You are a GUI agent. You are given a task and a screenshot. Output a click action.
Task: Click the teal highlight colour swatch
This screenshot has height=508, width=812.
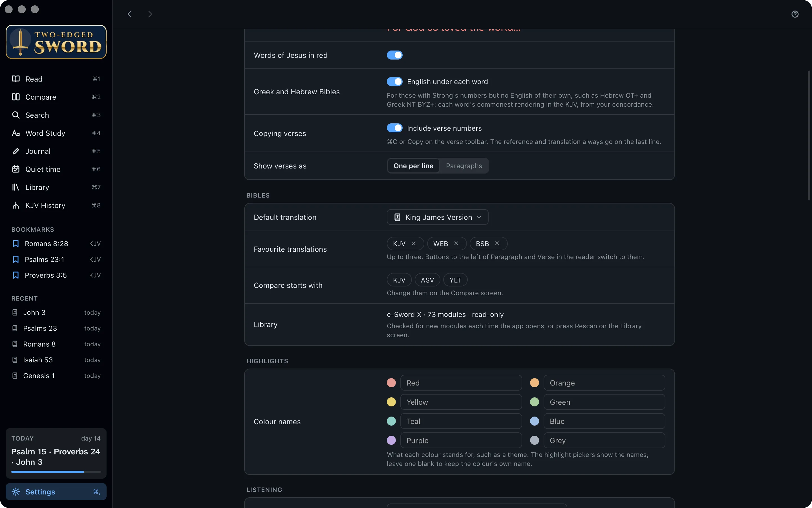pos(391,421)
